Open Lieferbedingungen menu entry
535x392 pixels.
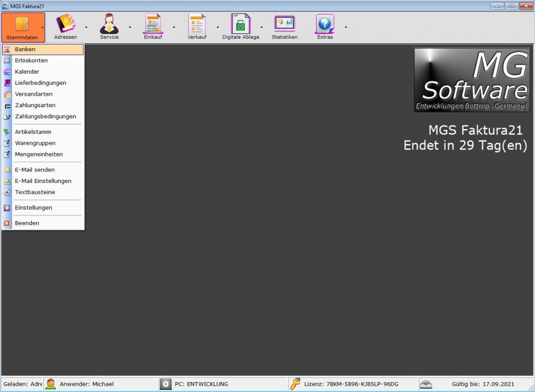pyautogui.click(x=43, y=83)
